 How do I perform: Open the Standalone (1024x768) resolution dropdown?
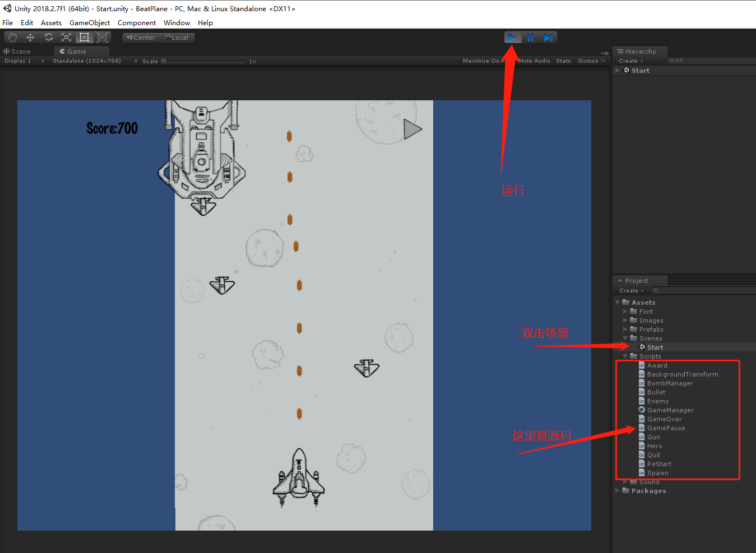[95, 61]
